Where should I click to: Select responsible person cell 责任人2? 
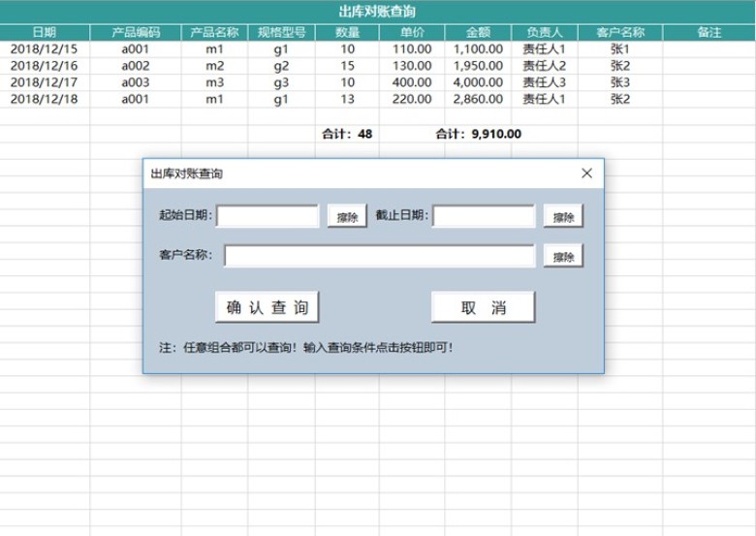click(545, 66)
